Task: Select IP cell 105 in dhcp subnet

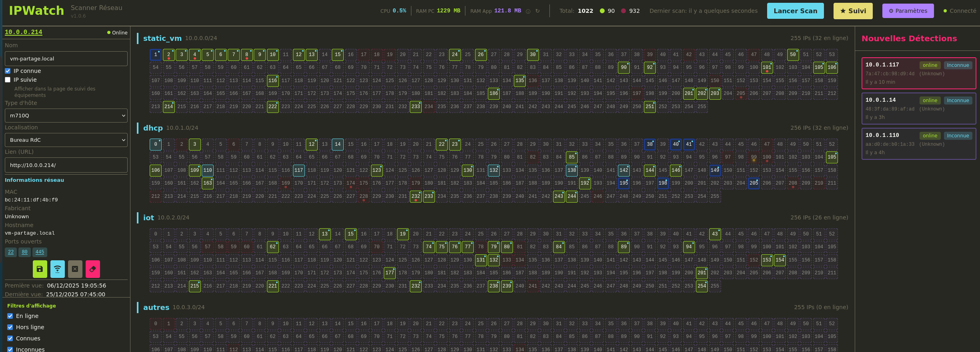Action: click(832, 157)
